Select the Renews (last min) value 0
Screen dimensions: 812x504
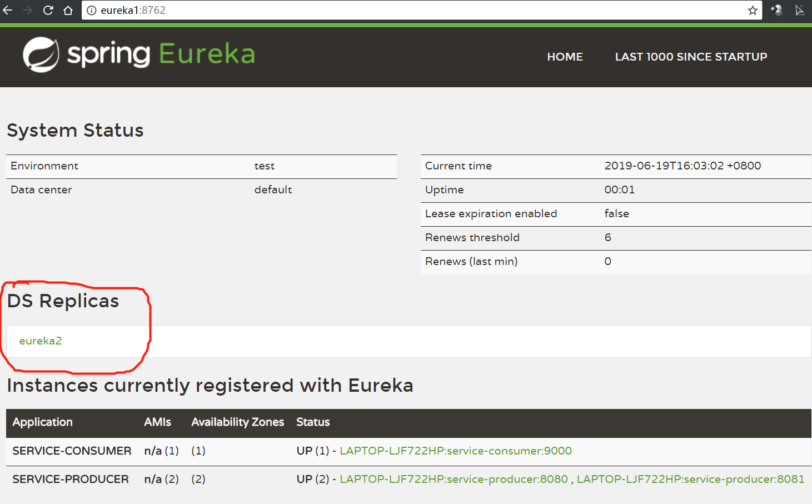coord(607,261)
